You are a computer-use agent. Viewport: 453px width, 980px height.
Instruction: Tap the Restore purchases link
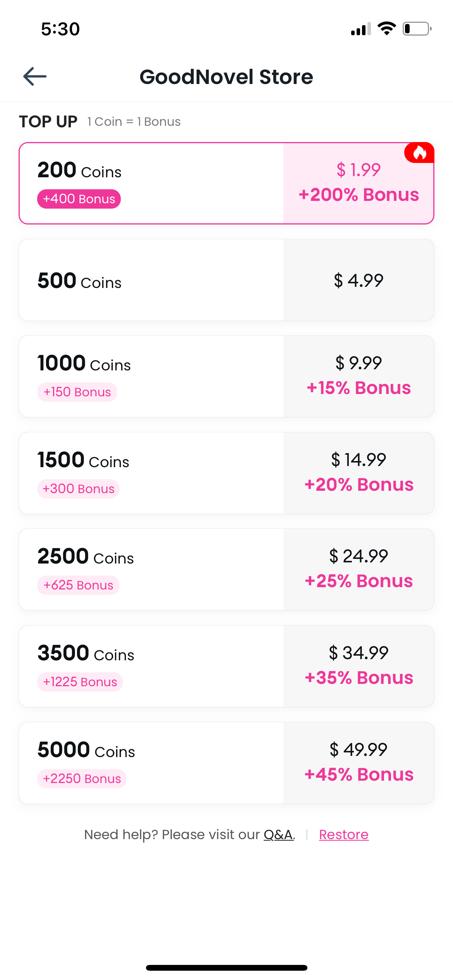pos(343,834)
